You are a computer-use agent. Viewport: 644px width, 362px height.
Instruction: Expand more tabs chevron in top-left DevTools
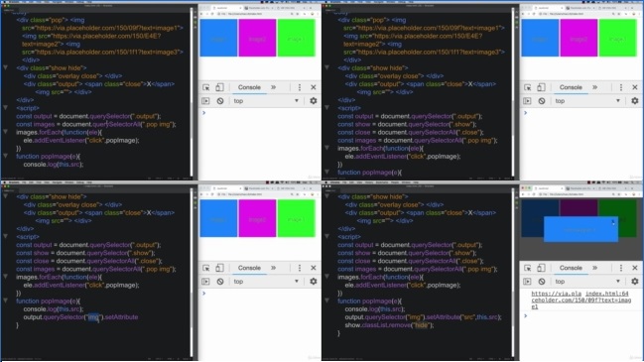pyautogui.click(x=274, y=87)
